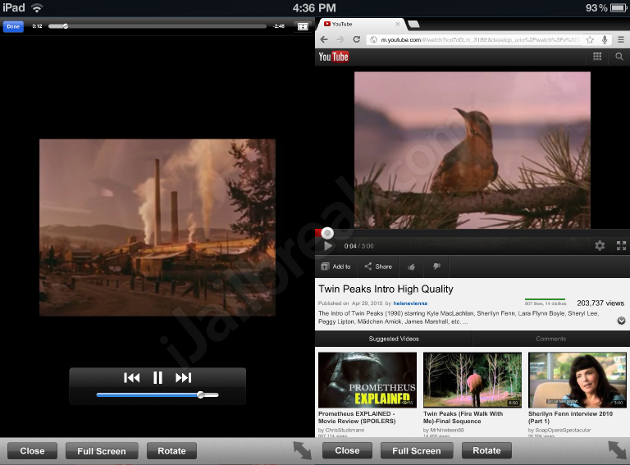Skip to previous track in left player
The height and width of the screenshot is (465, 630).
[x=132, y=378]
